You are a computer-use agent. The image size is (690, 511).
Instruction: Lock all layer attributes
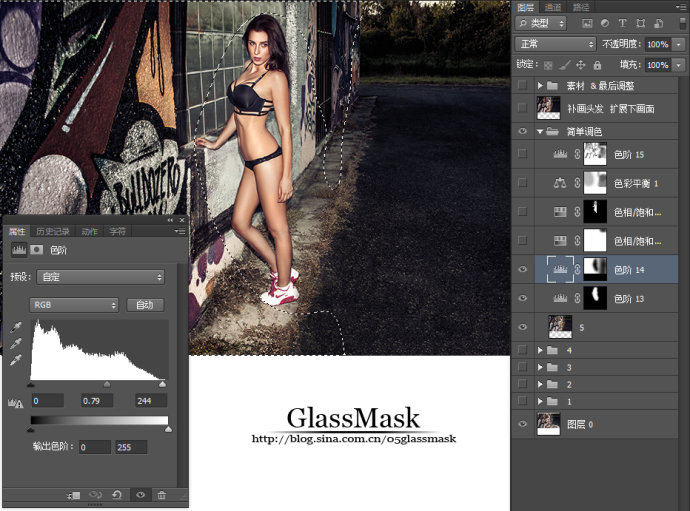[x=597, y=66]
